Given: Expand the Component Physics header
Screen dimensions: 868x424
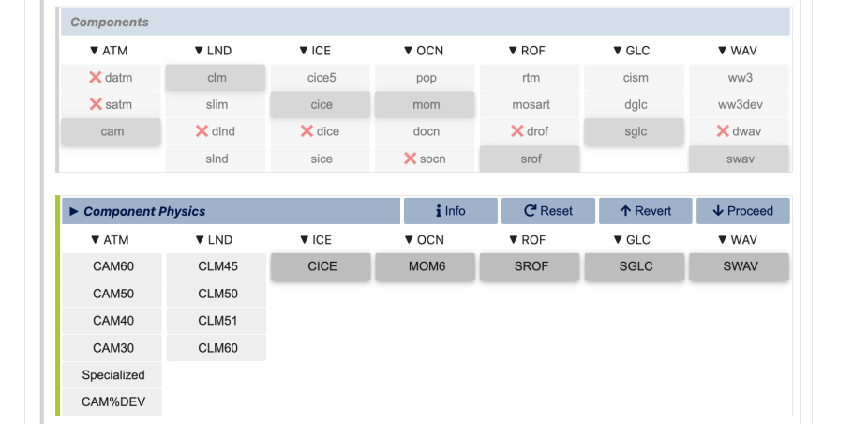Looking at the screenshot, I should (75, 211).
